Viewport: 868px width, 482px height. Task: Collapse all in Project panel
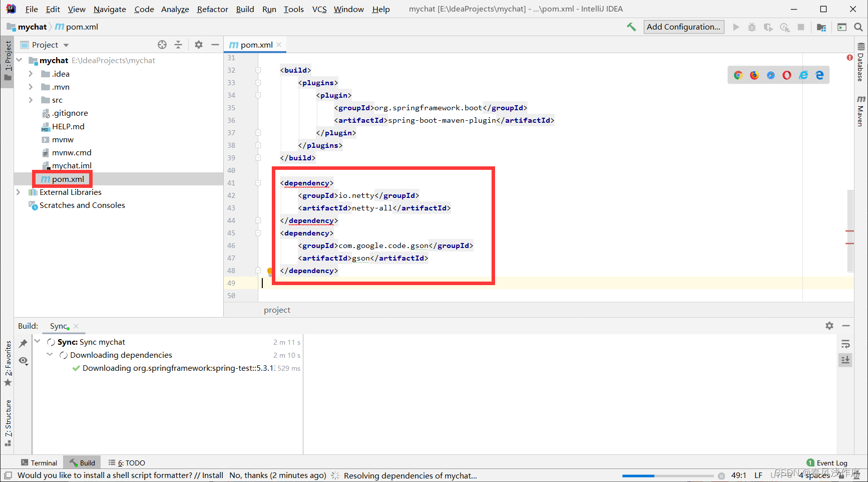point(178,45)
